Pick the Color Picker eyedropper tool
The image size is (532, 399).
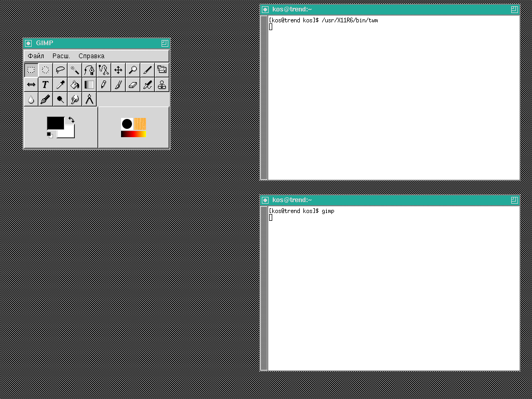pos(60,84)
